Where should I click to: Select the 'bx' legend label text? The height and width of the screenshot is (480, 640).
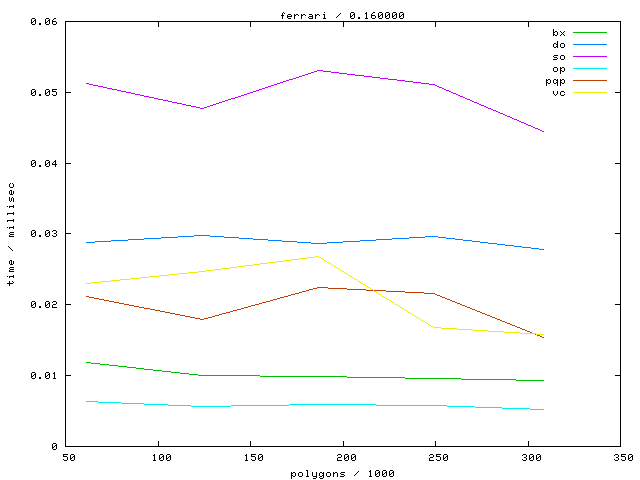[x=558, y=33]
